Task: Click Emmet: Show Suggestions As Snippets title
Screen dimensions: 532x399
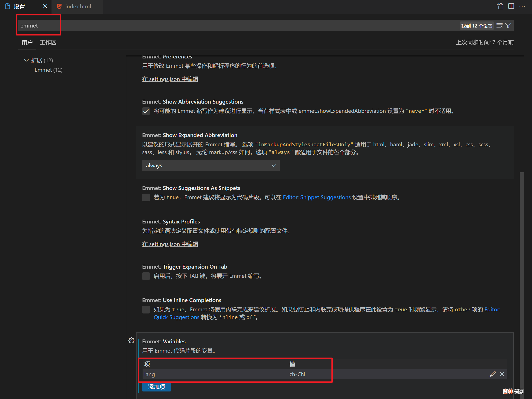Action: [x=191, y=188]
